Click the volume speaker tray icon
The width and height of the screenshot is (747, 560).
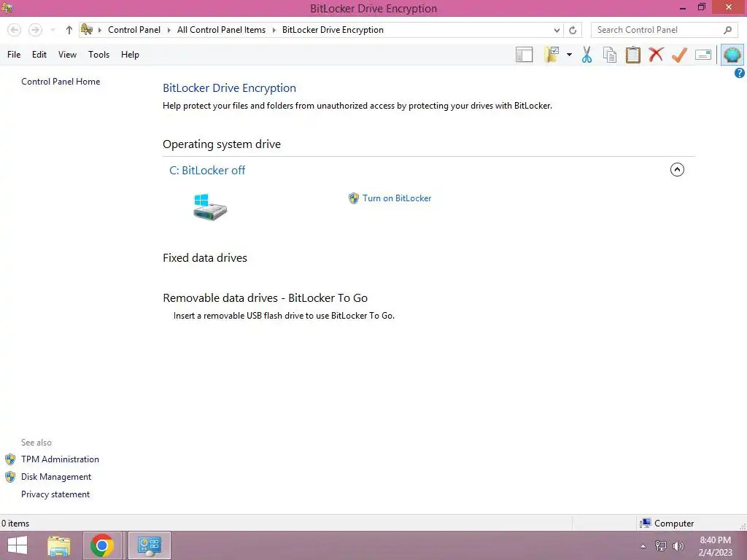(678, 546)
